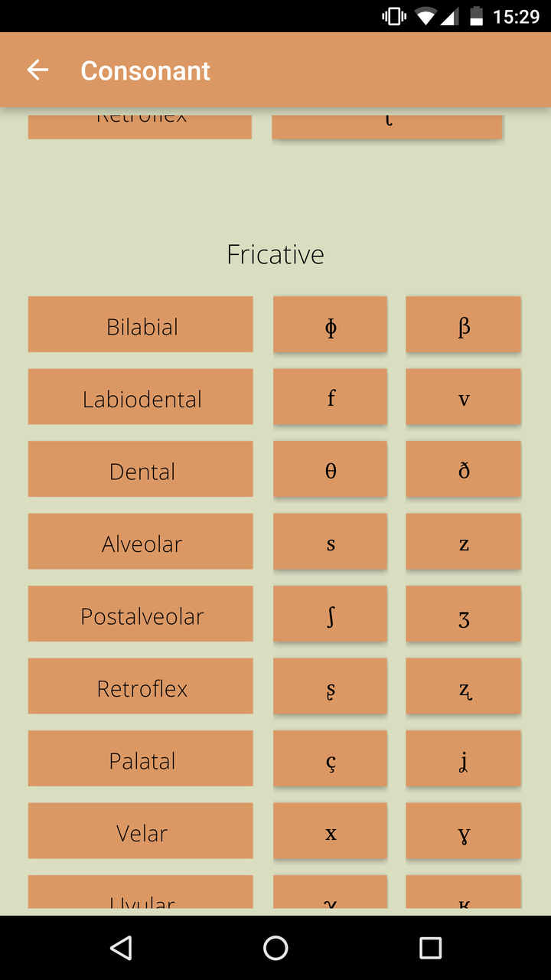Tap the esh ʃ symbol button
Viewport: 551px width, 980px height.
(330, 614)
